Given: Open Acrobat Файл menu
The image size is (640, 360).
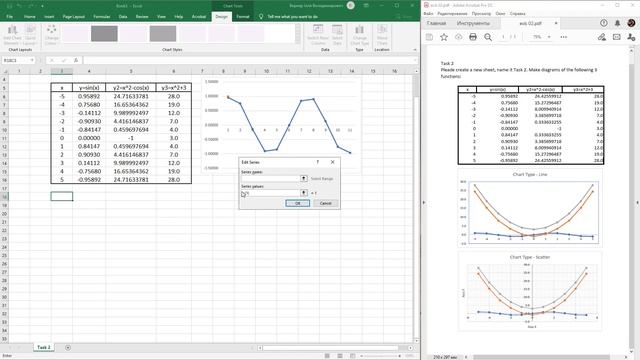Looking at the screenshot, I should [428, 13].
